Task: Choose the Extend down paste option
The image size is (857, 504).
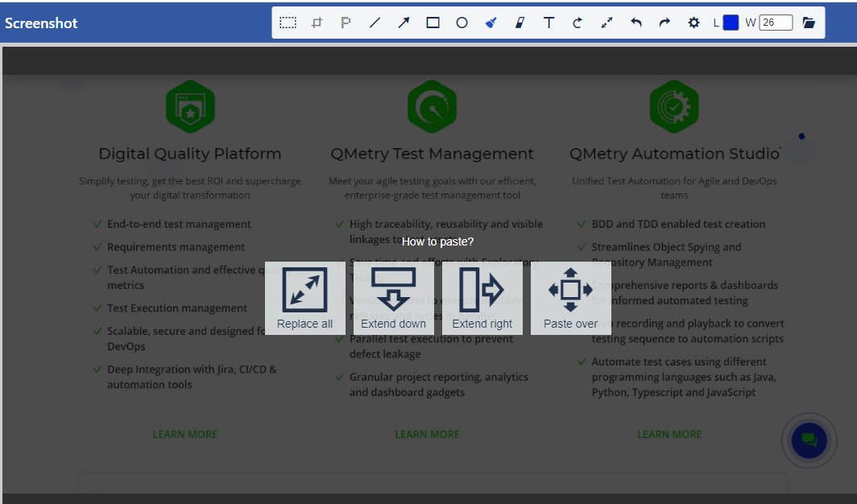Action: point(393,298)
